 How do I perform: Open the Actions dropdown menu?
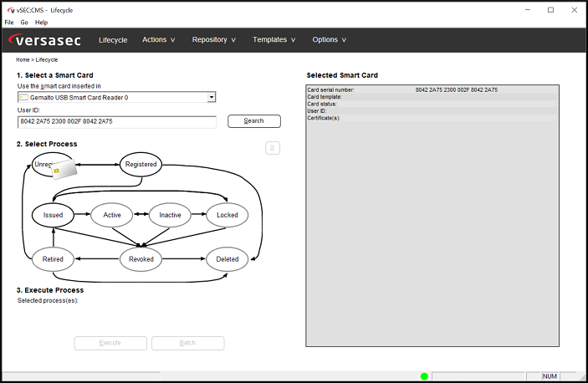pyautogui.click(x=158, y=39)
